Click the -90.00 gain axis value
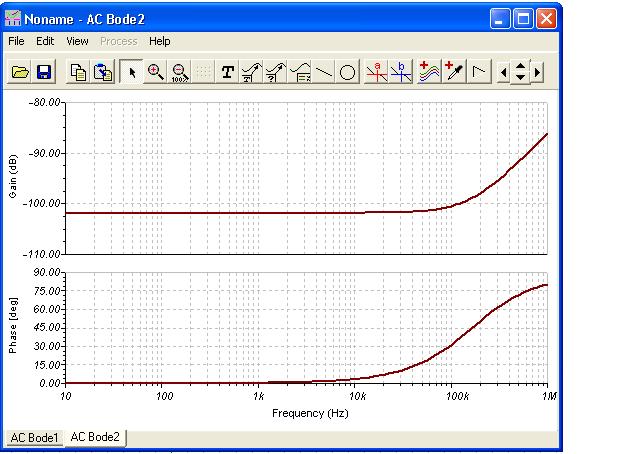The height and width of the screenshot is (454, 640). pyautogui.click(x=44, y=153)
